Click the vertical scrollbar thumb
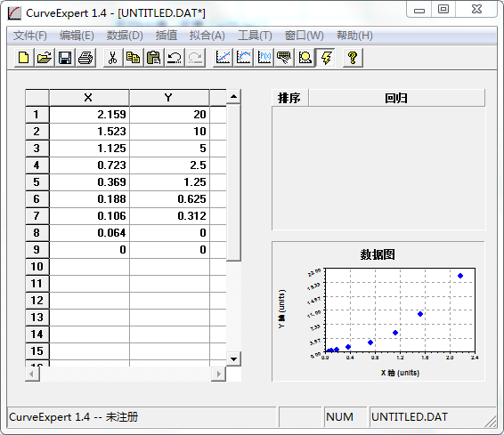504x435 pixels. pyautogui.click(x=233, y=182)
